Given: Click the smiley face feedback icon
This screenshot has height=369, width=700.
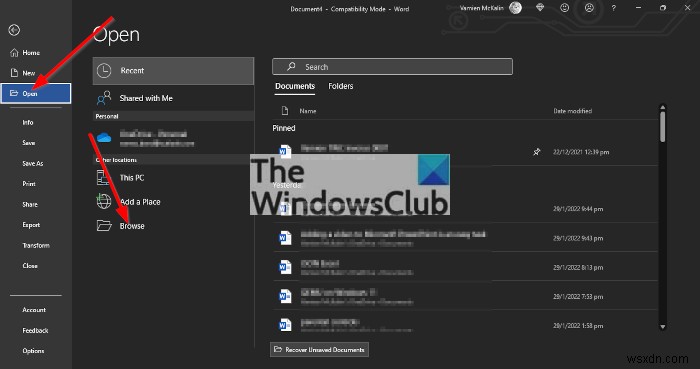Looking at the screenshot, I should 565,8.
